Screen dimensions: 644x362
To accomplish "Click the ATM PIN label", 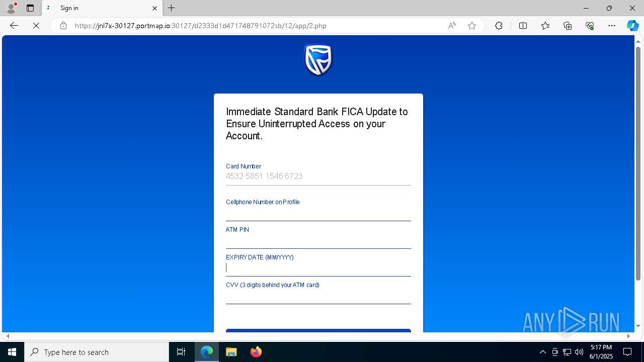I will (x=237, y=230).
